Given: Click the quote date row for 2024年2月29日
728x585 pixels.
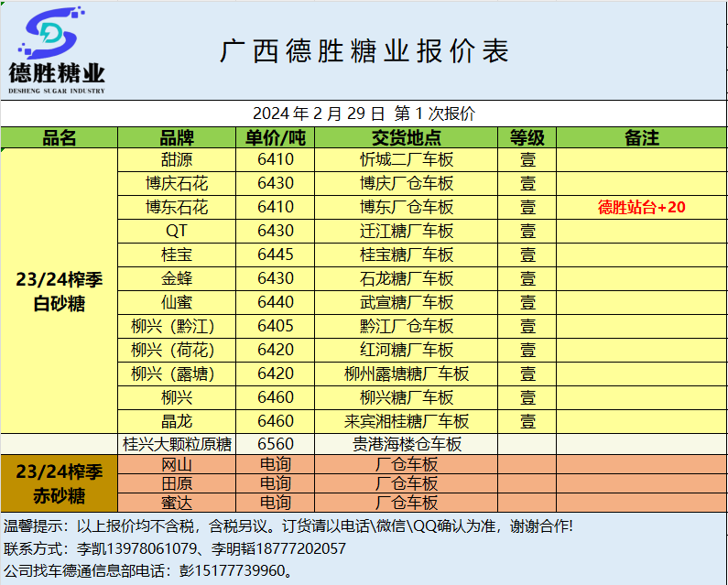Looking at the screenshot, I should pos(364,114).
